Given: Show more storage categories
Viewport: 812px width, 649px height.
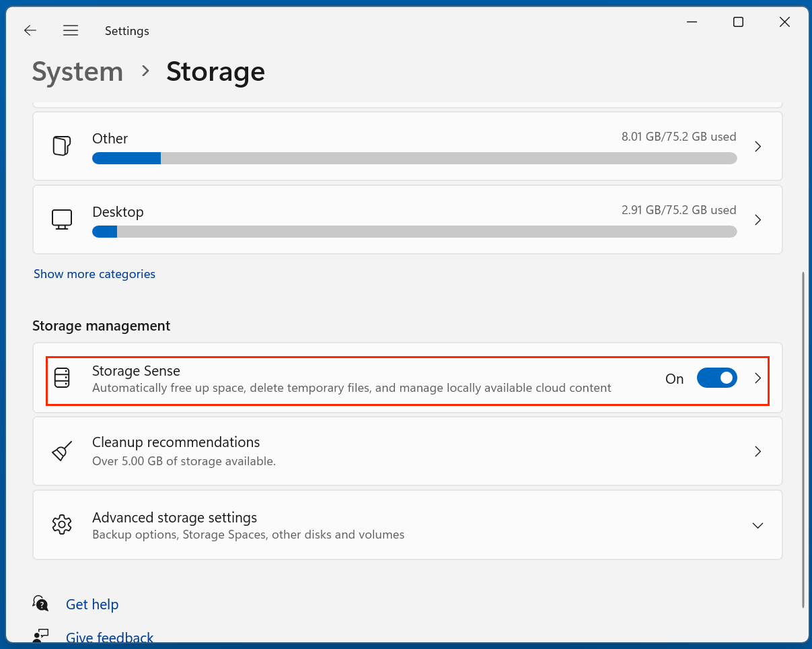Looking at the screenshot, I should (x=94, y=274).
